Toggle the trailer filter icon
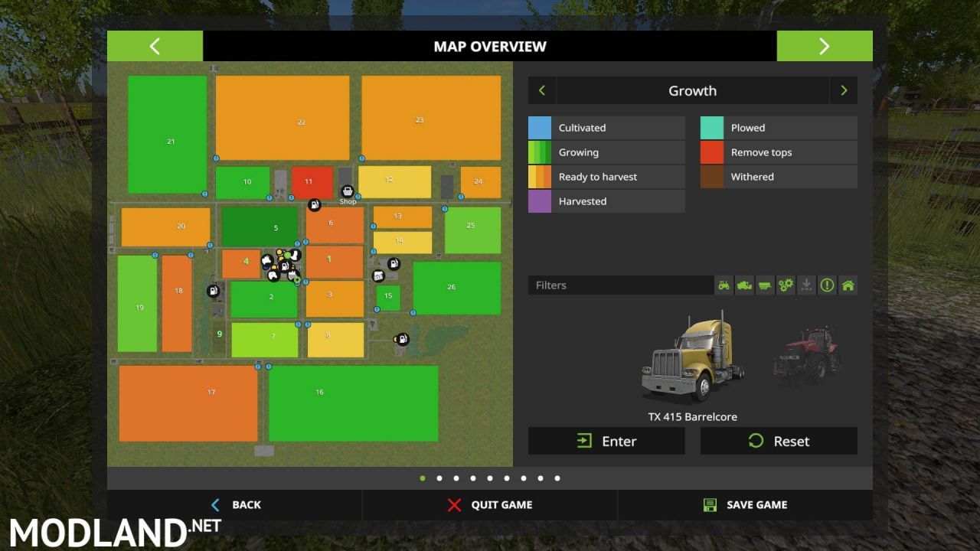The image size is (980, 551). tap(765, 285)
